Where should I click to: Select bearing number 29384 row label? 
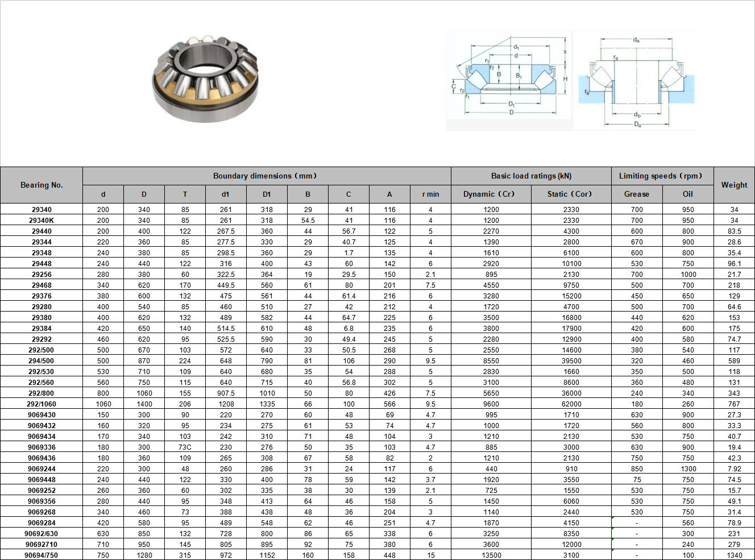pyautogui.click(x=42, y=329)
